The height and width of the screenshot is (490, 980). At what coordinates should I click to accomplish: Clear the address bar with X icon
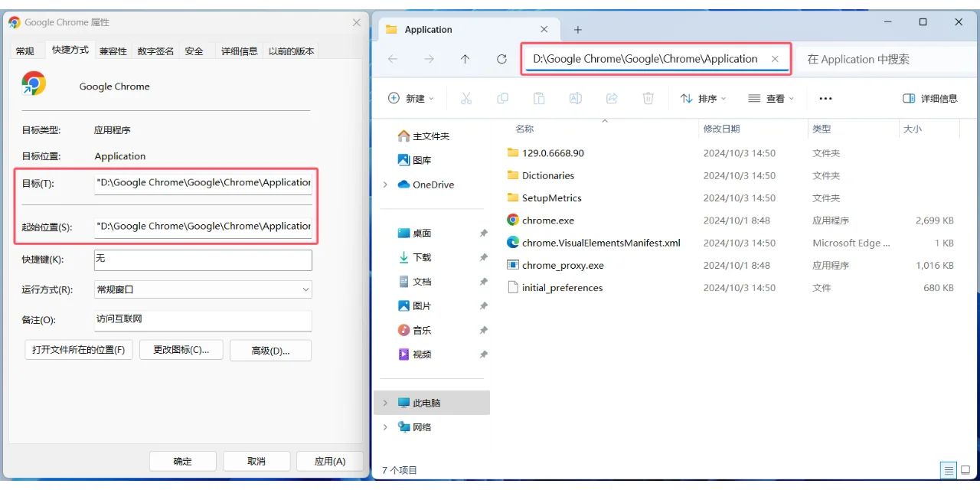775,59
